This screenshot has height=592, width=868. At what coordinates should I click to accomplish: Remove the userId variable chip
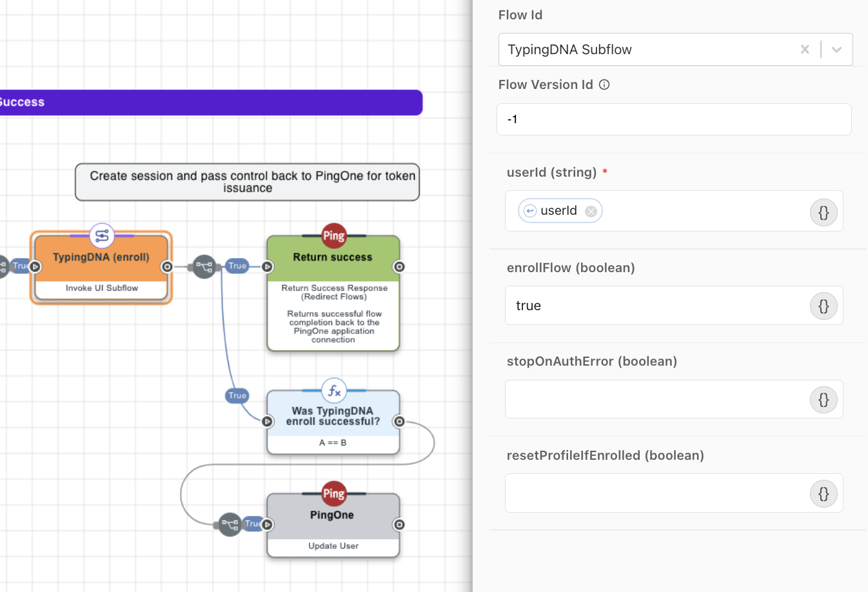point(591,211)
